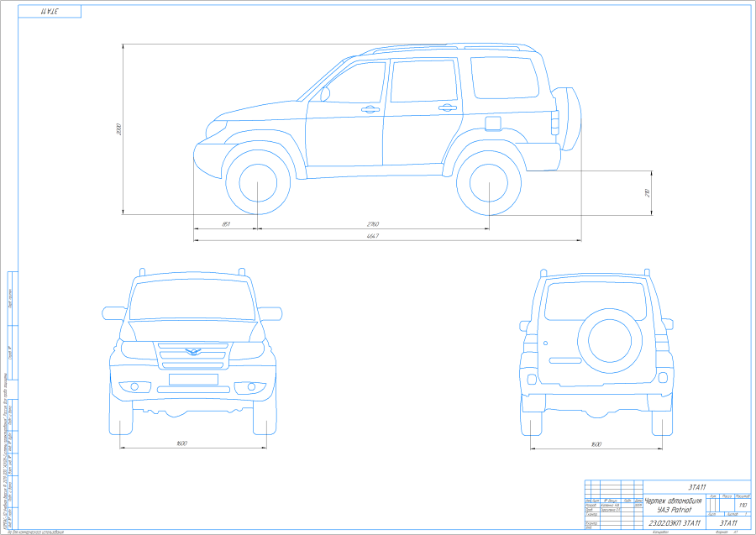Click the fuel filler cap on side view
The height and width of the screenshot is (535, 756).
(492, 125)
